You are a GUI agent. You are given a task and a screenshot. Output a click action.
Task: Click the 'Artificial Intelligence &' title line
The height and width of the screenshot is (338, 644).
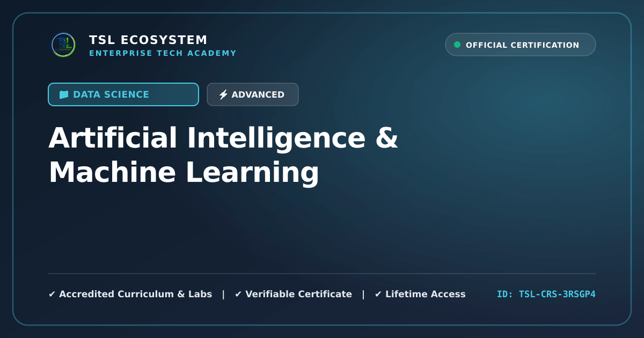tap(223, 138)
